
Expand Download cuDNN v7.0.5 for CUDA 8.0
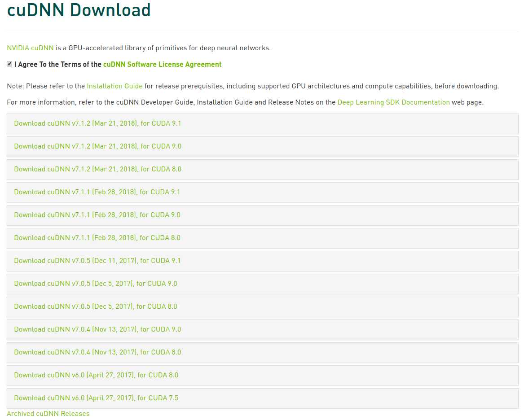tap(262, 307)
